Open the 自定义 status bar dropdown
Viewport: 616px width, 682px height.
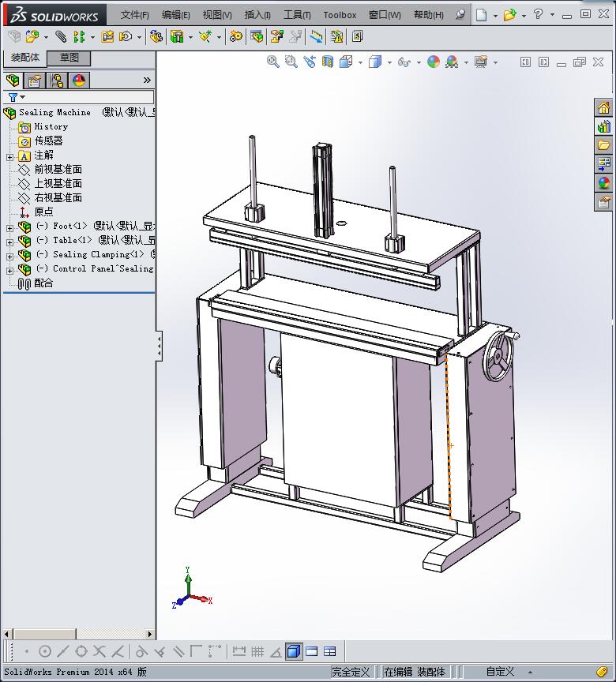click(x=530, y=672)
